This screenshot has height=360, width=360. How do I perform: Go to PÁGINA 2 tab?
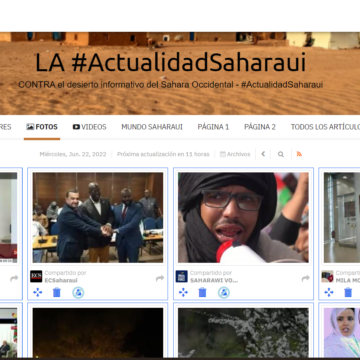(x=260, y=127)
